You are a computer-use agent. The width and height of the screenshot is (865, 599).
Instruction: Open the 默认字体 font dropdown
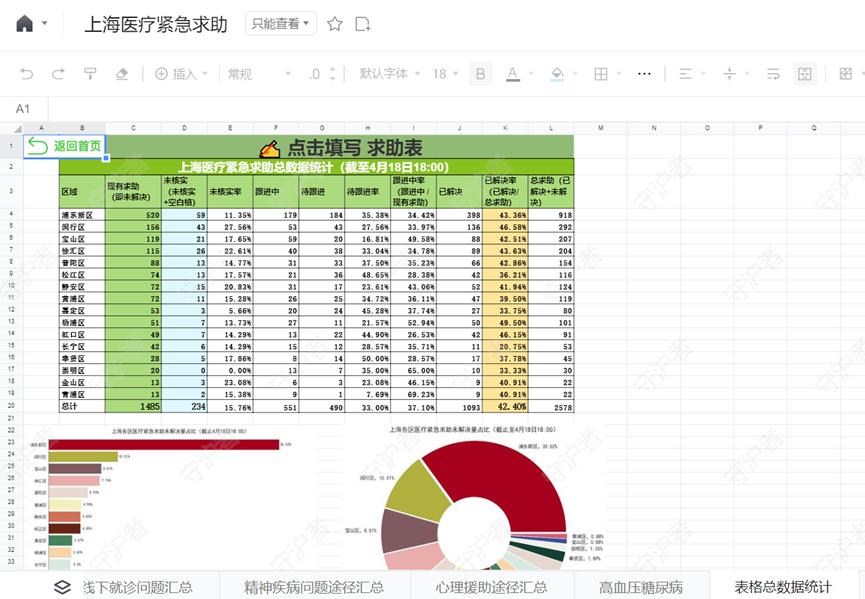click(388, 73)
